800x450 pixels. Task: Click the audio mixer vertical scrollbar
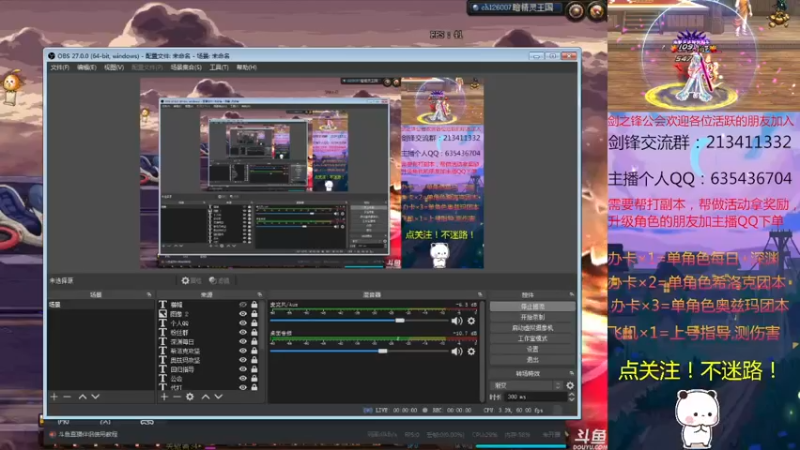482,351
